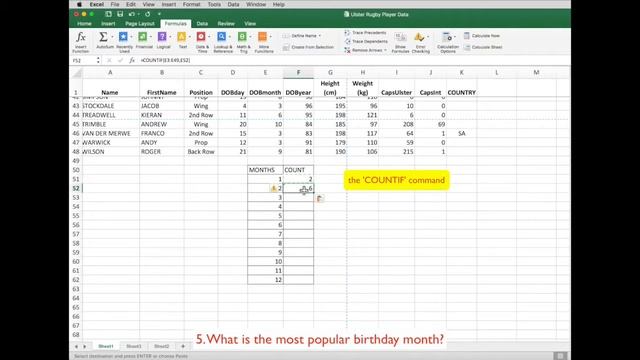Screen dimensions: 640x360
Task: Open the Customize Quick Access Toolbar dropdown
Action: click(x=159, y=14)
